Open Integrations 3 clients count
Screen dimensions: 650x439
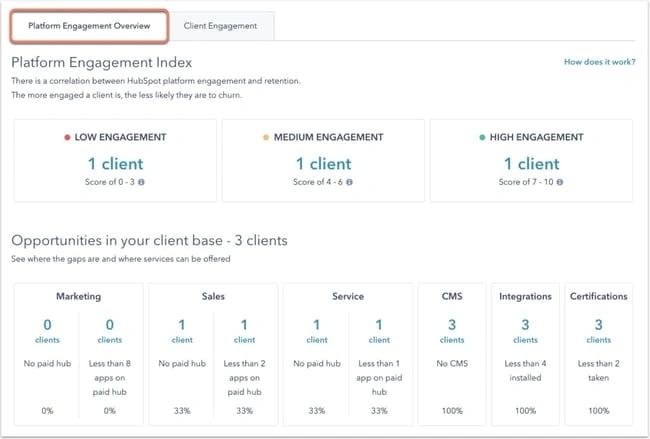(524, 331)
